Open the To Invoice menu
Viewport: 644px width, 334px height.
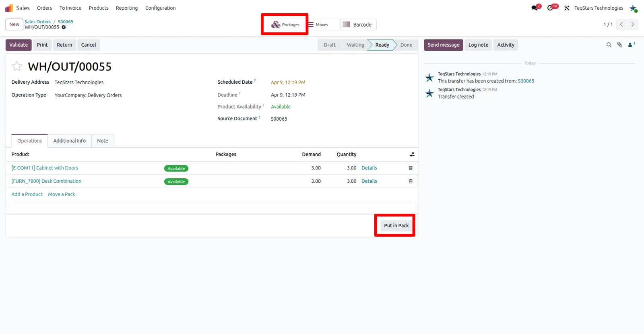click(70, 8)
